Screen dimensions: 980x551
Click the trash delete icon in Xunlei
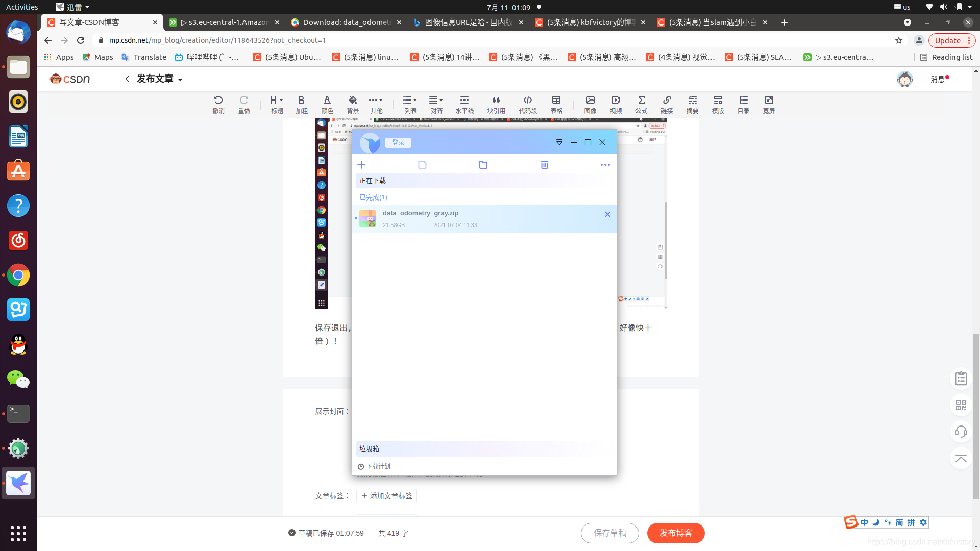point(544,165)
